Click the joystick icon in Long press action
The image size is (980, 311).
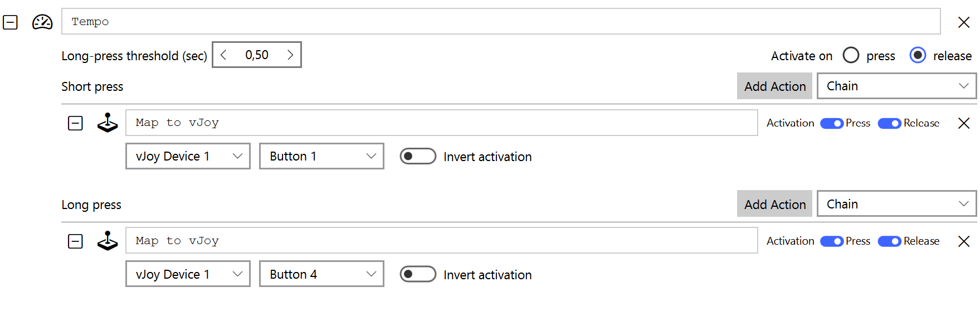click(x=108, y=241)
